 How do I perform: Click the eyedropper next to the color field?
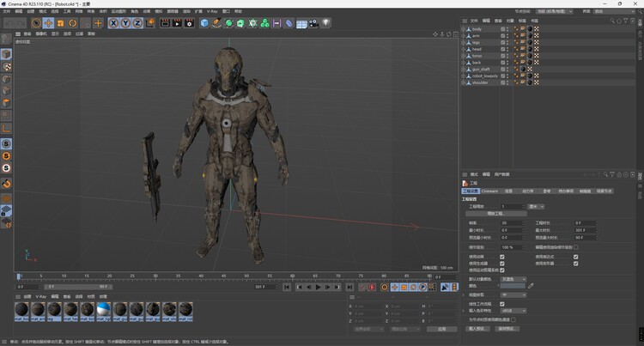coord(531,286)
